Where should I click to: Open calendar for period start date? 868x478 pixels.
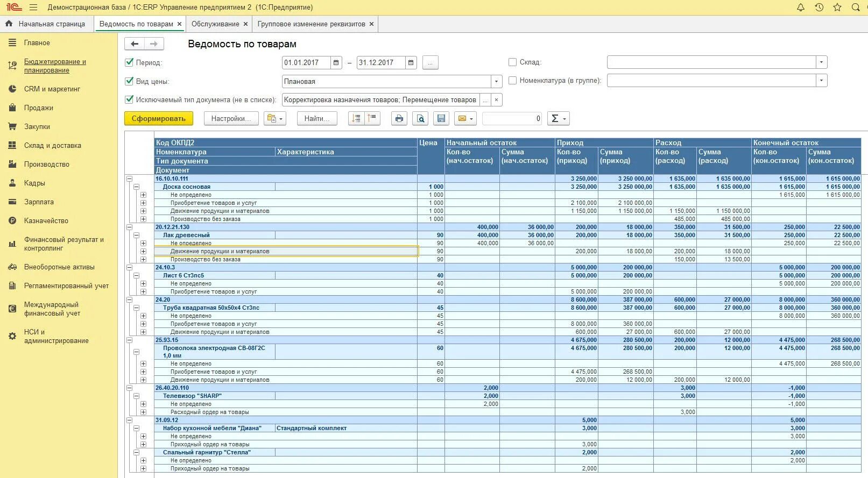(336, 62)
